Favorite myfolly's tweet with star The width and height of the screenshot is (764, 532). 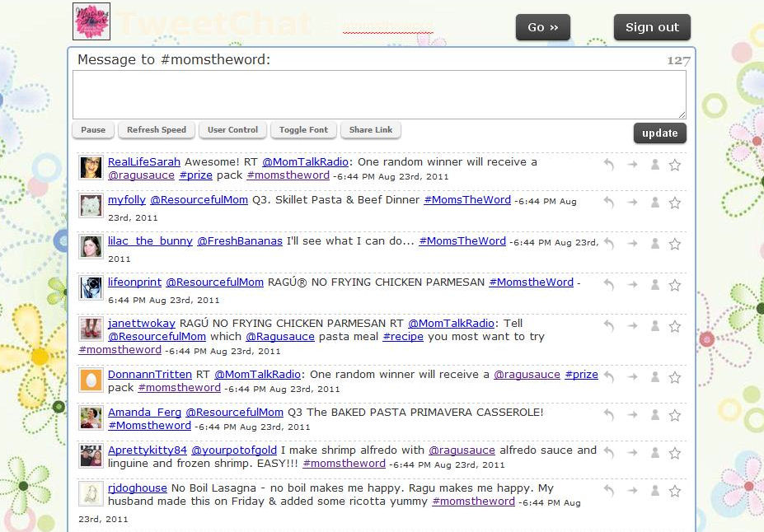click(675, 203)
